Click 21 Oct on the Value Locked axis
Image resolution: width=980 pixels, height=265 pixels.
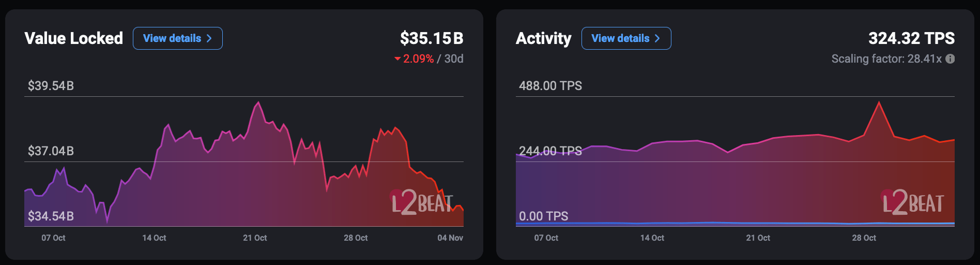pyautogui.click(x=255, y=238)
